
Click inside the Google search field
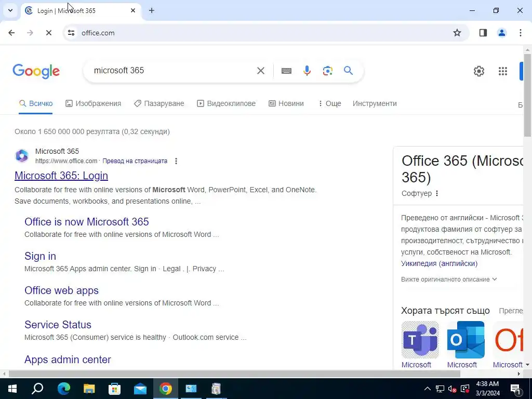pos(173,71)
